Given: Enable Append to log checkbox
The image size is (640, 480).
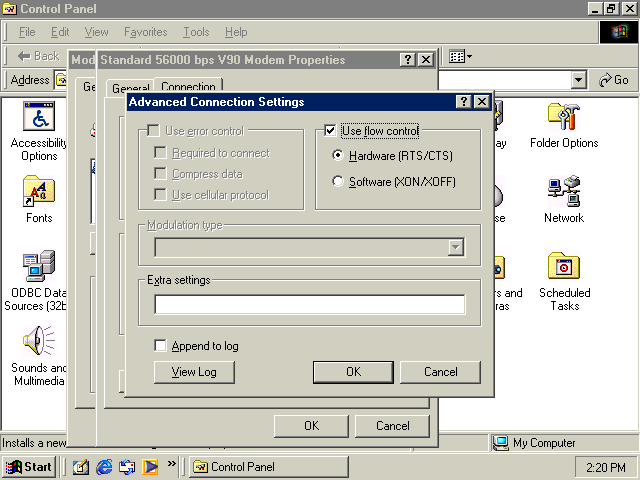Looking at the screenshot, I should coord(160,346).
